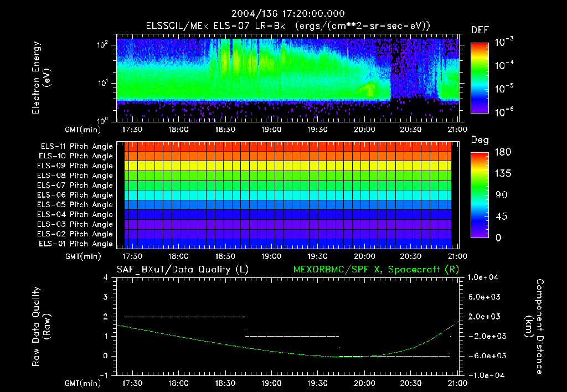Click 18:30 tick under the electron spectrogram
Viewport: 567px width, 392px height.
tap(225, 130)
